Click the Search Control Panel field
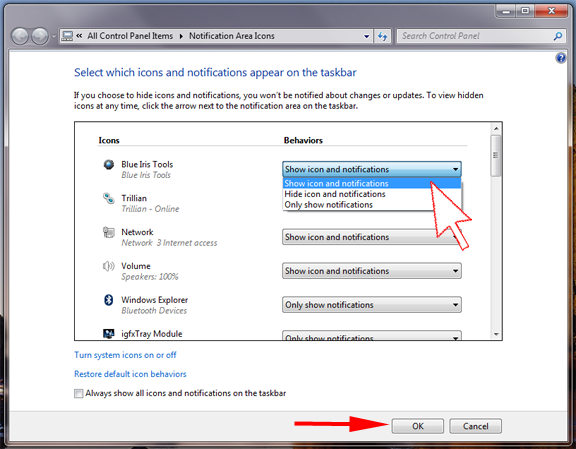 coord(476,36)
